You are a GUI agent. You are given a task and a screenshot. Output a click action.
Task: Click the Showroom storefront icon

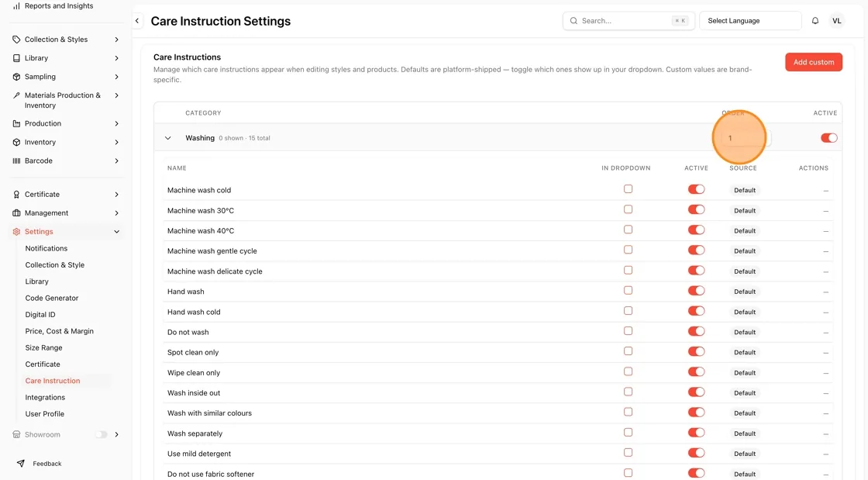pyautogui.click(x=16, y=434)
